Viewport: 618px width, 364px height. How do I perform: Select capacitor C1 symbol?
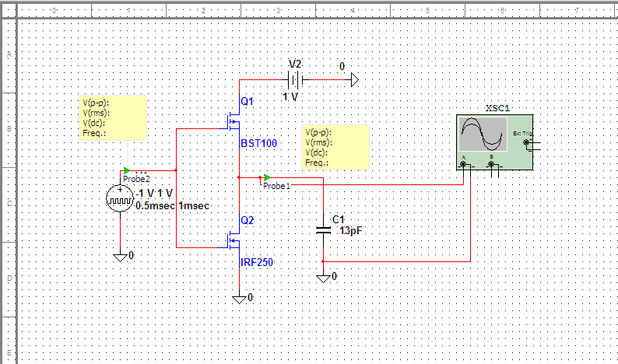click(x=323, y=230)
